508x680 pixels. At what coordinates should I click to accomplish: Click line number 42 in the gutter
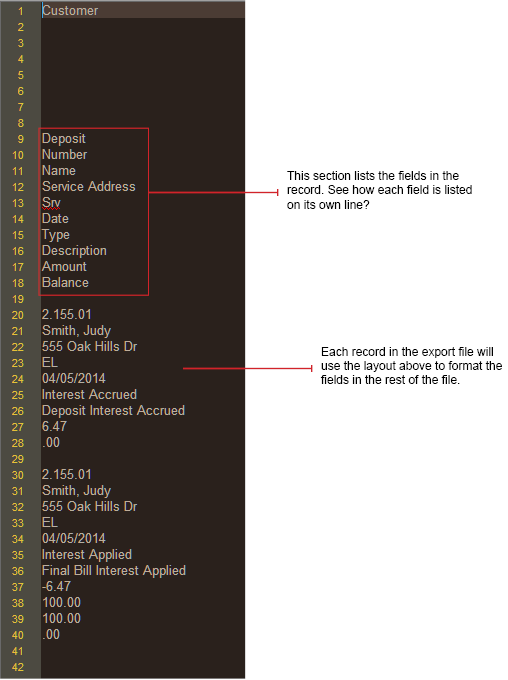(x=18, y=667)
